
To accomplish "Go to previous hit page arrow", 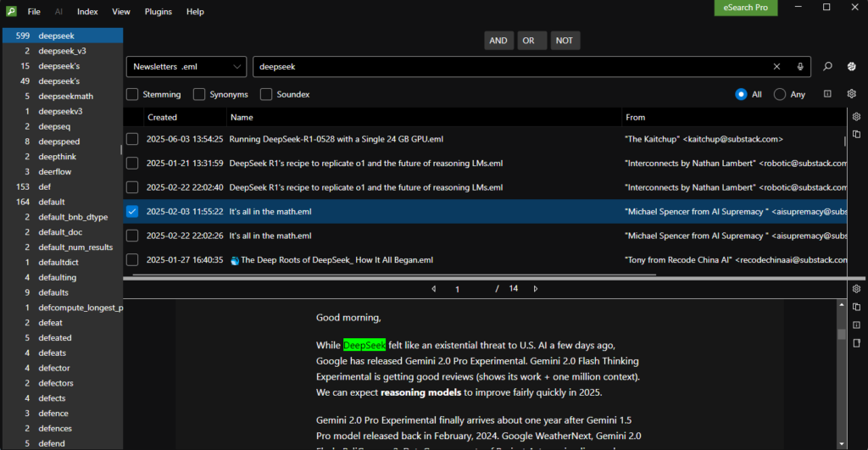I will pos(433,289).
